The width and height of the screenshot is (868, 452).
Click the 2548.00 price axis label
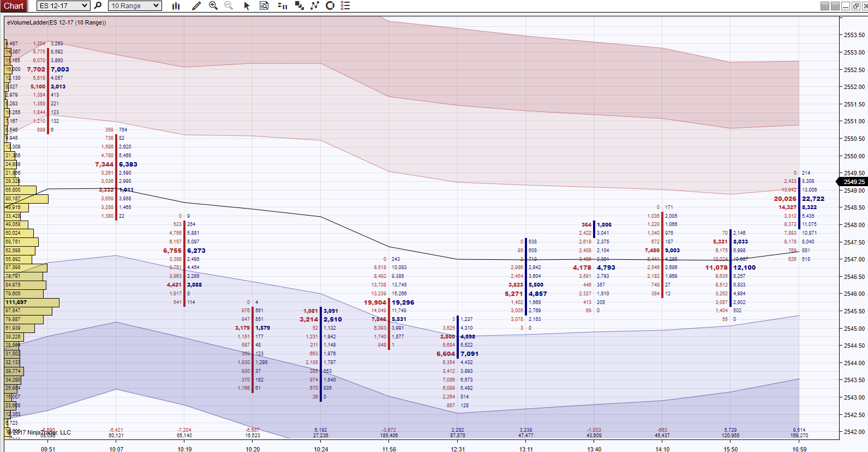pyautogui.click(x=854, y=225)
